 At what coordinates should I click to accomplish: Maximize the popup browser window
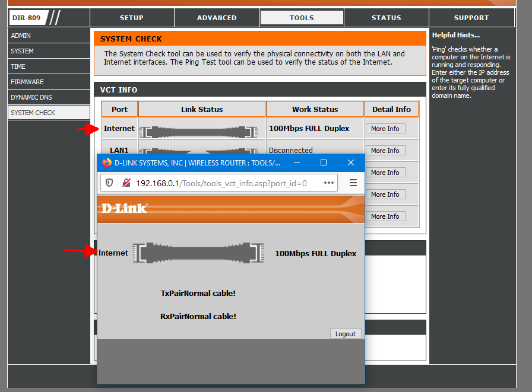(x=324, y=162)
